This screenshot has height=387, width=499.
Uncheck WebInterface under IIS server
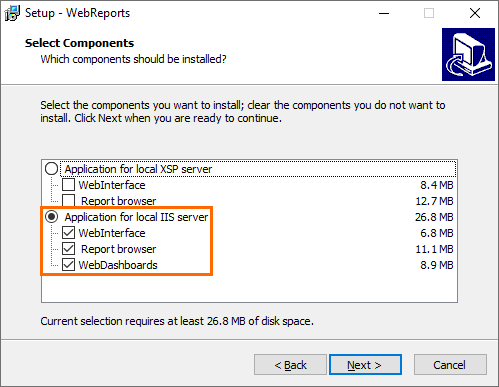pyautogui.click(x=68, y=233)
